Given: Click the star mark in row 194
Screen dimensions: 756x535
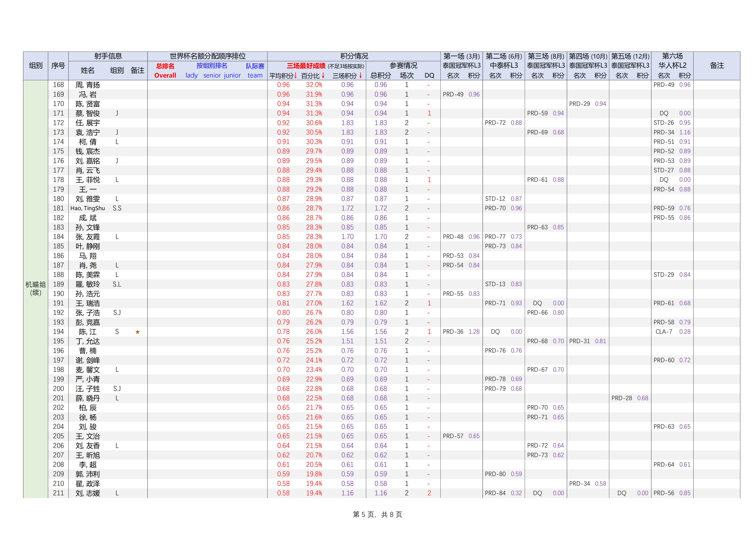Looking at the screenshot, I should click(138, 332).
